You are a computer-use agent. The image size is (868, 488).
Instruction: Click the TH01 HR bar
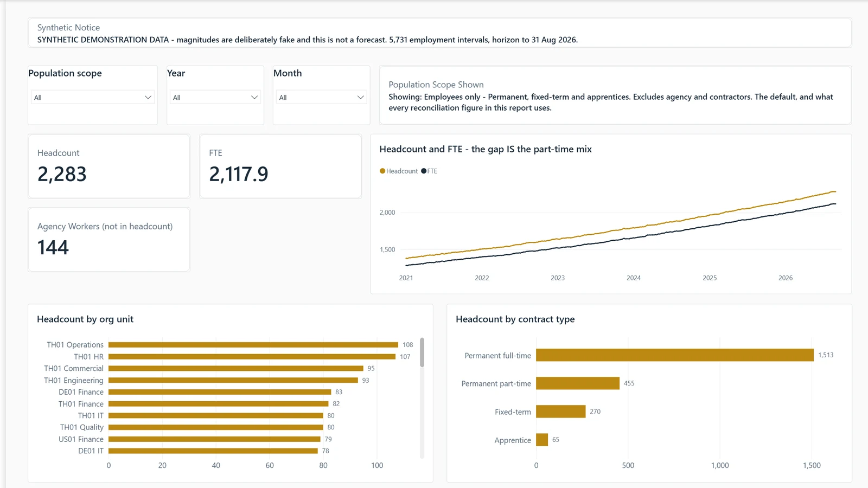click(252, 357)
